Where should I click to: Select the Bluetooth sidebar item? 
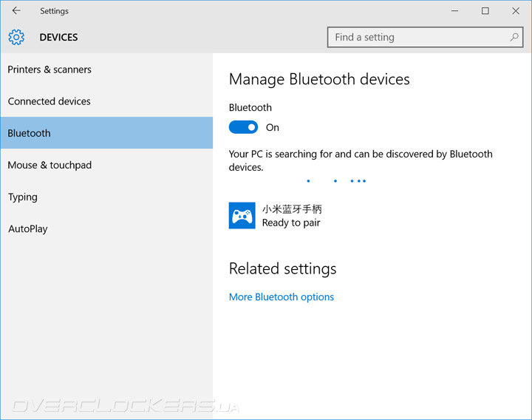(30, 133)
